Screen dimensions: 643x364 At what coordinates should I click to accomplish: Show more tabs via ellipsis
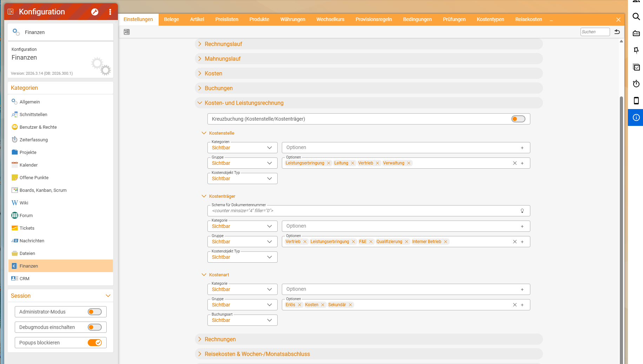[x=551, y=20]
